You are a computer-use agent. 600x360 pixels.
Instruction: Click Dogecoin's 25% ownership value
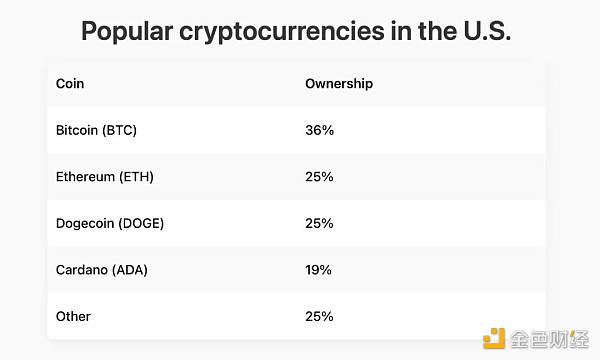tap(320, 223)
